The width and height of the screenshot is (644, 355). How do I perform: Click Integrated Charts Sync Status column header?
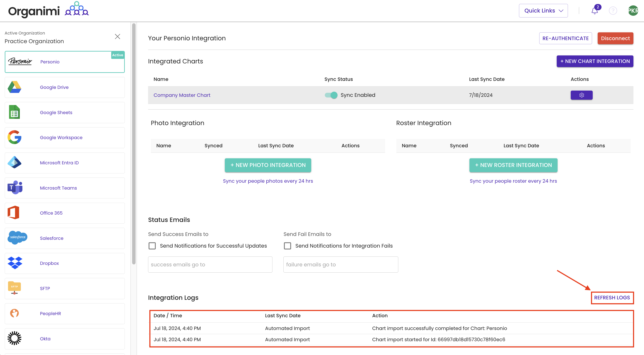[x=339, y=79]
